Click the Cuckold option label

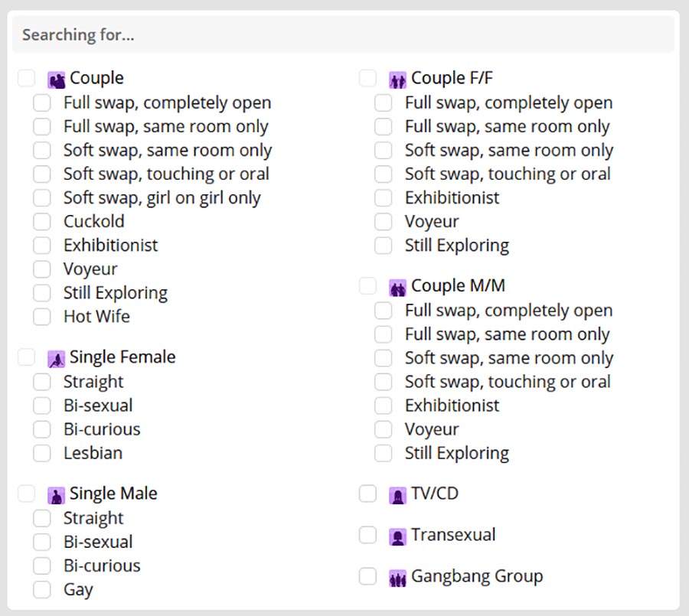[x=93, y=222]
